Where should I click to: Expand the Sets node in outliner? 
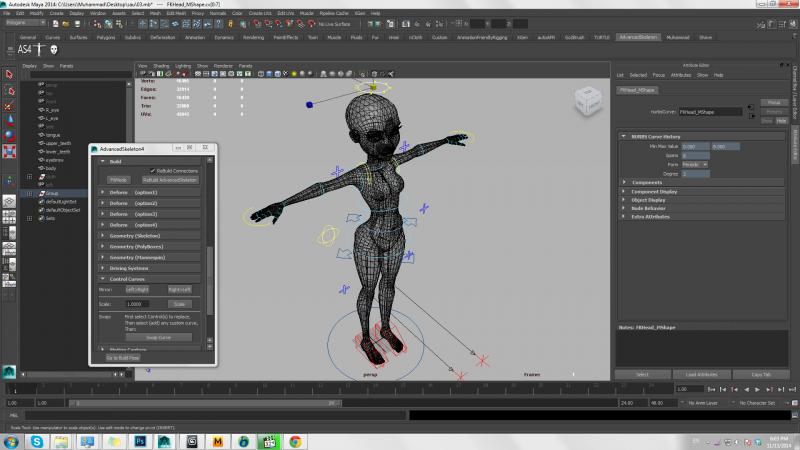(30, 217)
